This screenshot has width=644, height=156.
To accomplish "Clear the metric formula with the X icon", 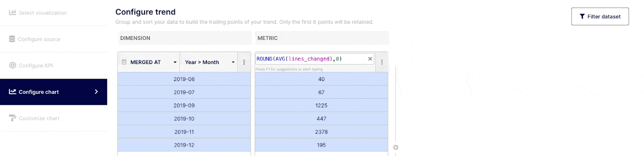I will tap(370, 59).
